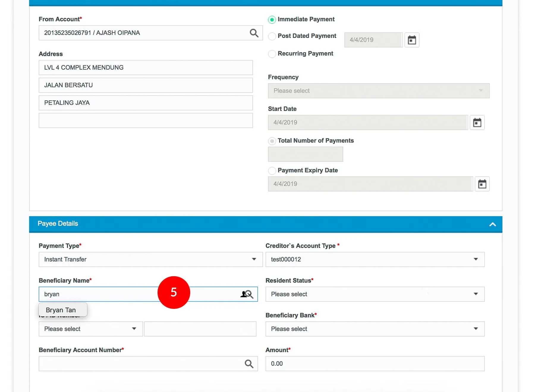This screenshot has height=392, width=535.
Task: Collapse the Payee Details section chevron
Action: pyautogui.click(x=492, y=224)
